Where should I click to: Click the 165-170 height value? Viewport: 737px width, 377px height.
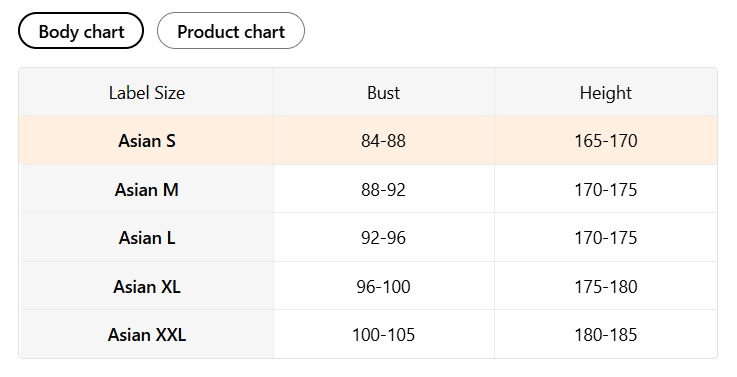(x=605, y=141)
